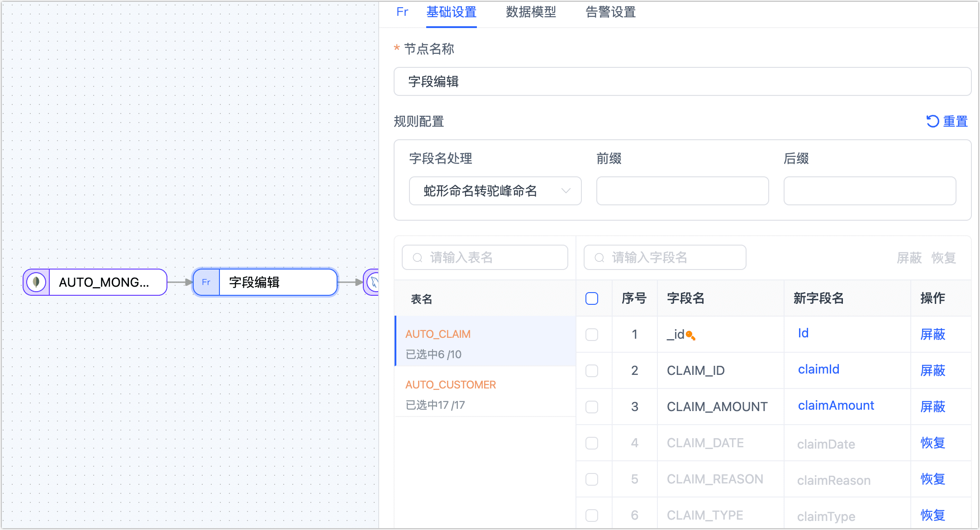Check the checkbox for CLAIM_AMOUNT row
980x530 pixels.
592,407
